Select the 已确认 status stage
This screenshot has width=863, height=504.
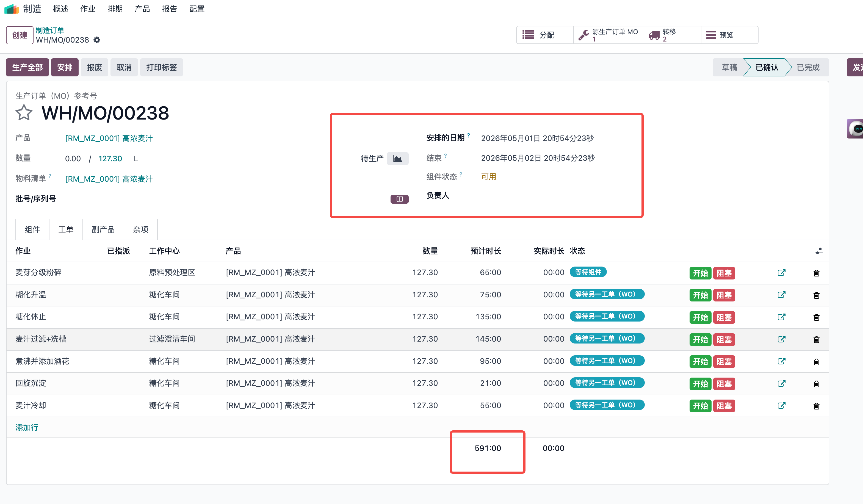pos(767,67)
